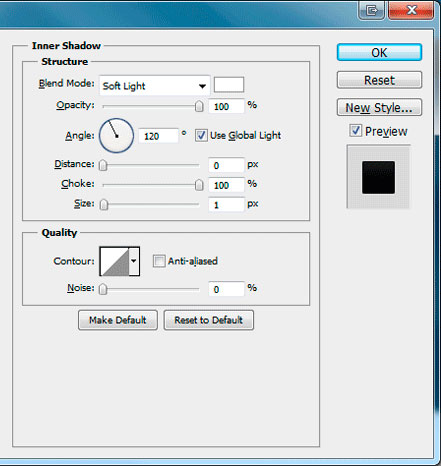Select the Angle value field
This screenshot has height=466, width=441.
(x=158, y=136)
